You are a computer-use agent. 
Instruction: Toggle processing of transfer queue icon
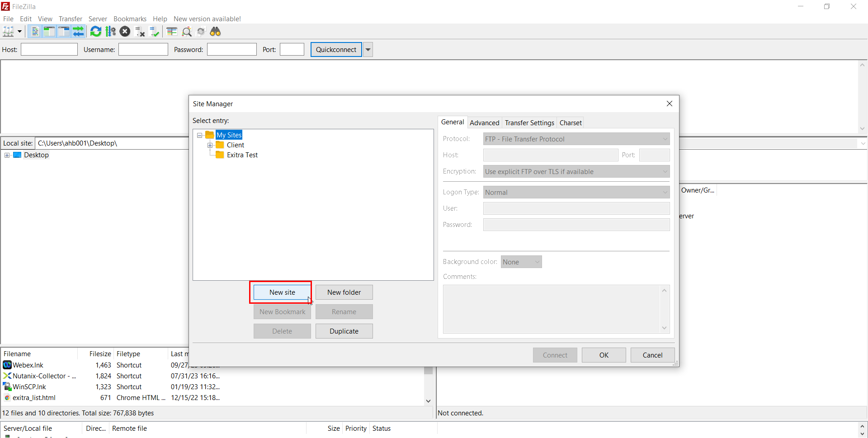click(x=110, y=32)
